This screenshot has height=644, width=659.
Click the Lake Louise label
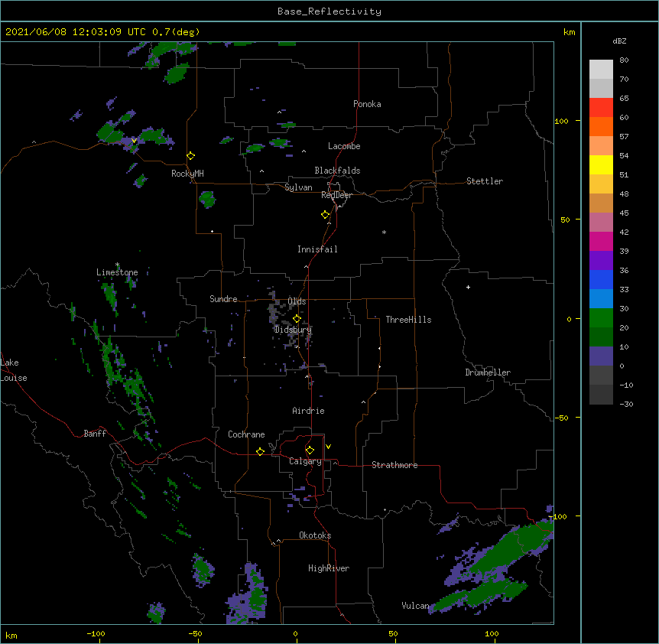coord(14,370)
